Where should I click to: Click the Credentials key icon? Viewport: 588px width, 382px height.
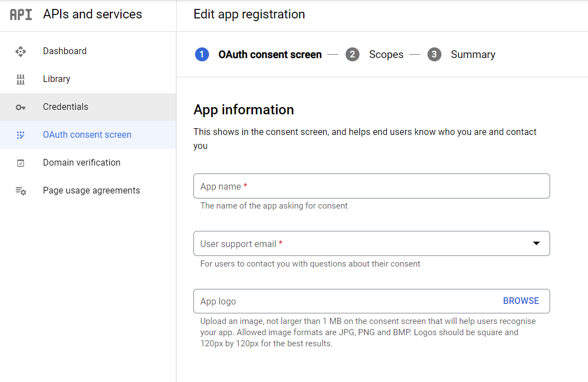21,107
